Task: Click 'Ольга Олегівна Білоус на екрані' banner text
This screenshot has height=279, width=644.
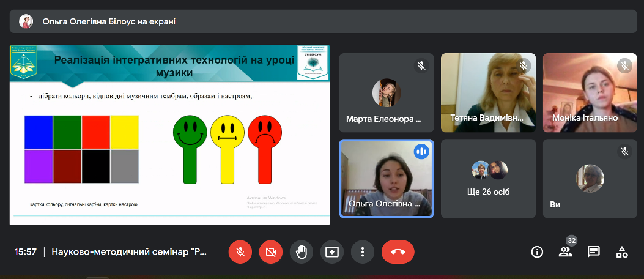Action: point(109,21)
